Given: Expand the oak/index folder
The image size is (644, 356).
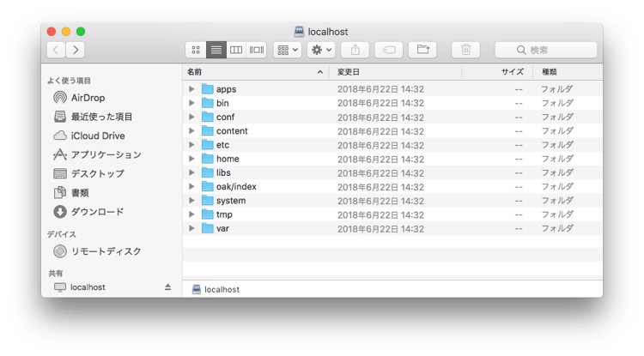Looking at the screenshot, I should (191, 187).
